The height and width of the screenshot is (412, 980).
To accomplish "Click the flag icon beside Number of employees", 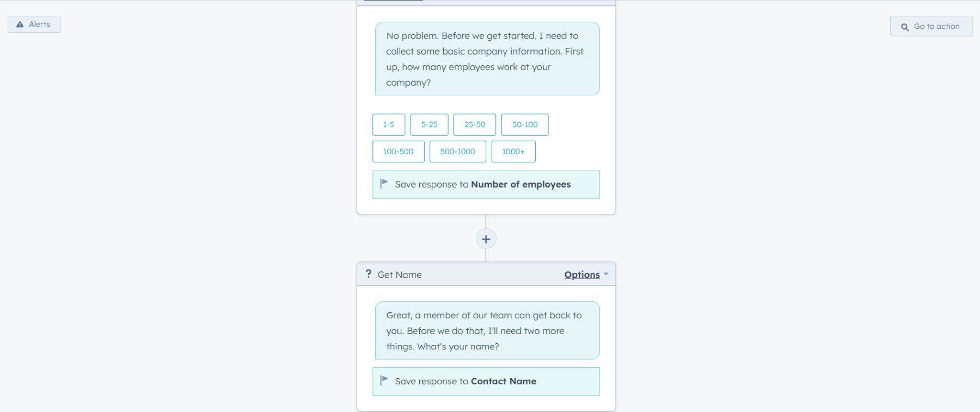I will pos(383,184).
